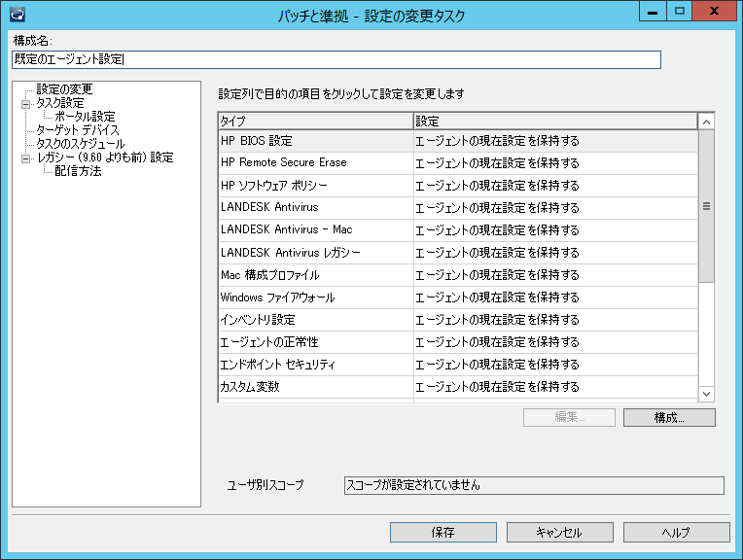Click the scroll down arrow of the list
Screen dimensions: 743x560
point(706,394)
